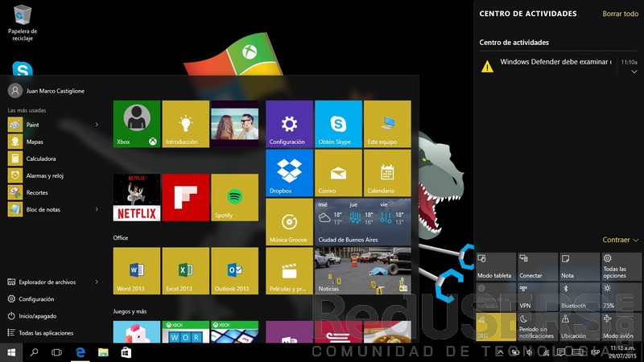Open the people photo tile
Viewport: 644px width, 362px height.
tap(234, 124)
